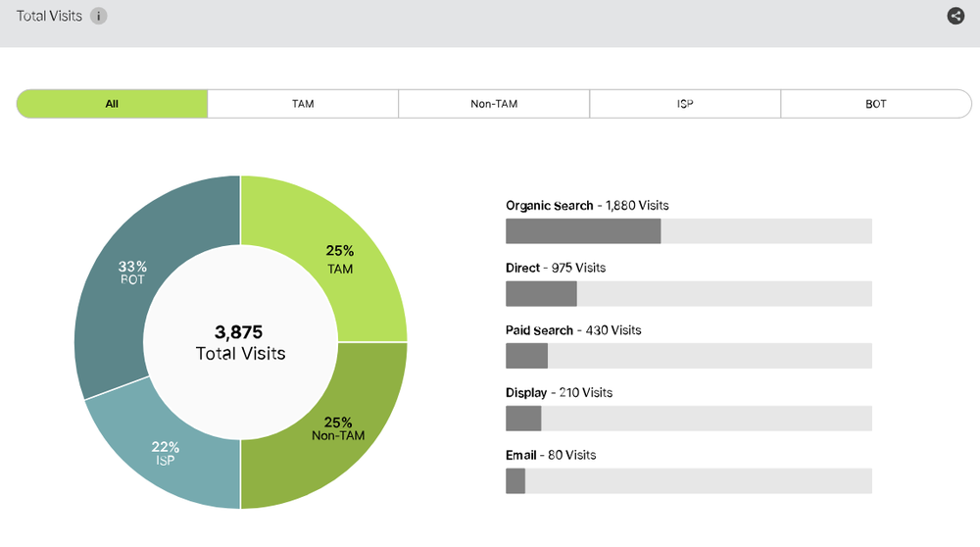
Task: Click the 25% TAM donut segment
Action: click(341, 260)
